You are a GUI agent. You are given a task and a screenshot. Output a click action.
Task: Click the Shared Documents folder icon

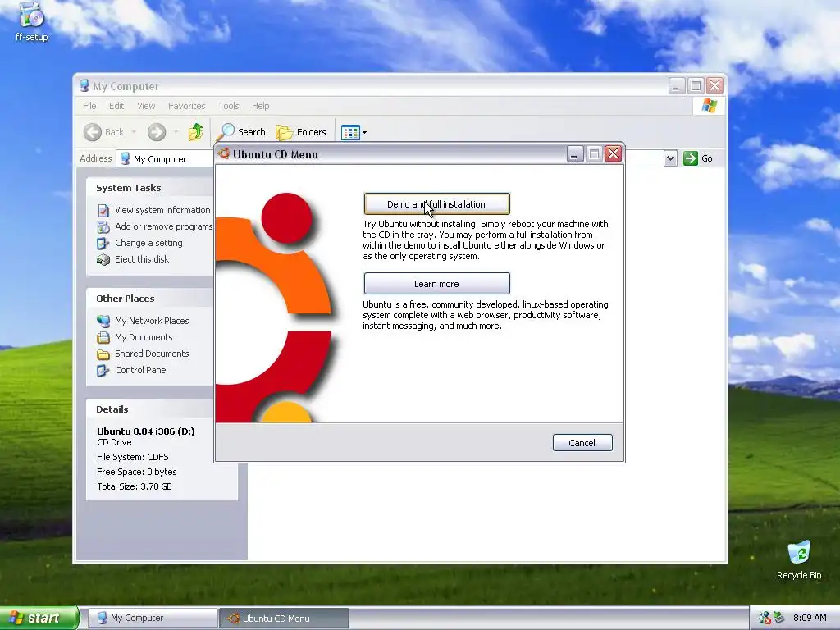[103, 354]
